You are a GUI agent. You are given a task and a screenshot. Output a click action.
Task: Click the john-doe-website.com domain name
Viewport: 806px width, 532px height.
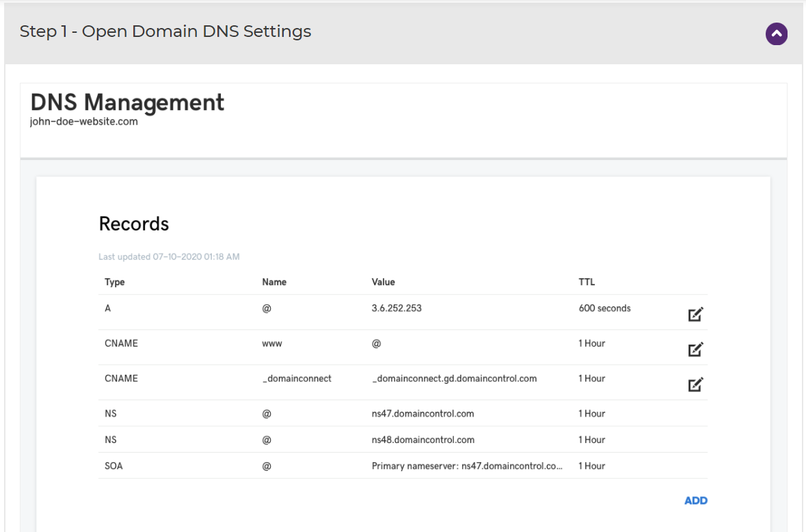click(x=84, y=122)
